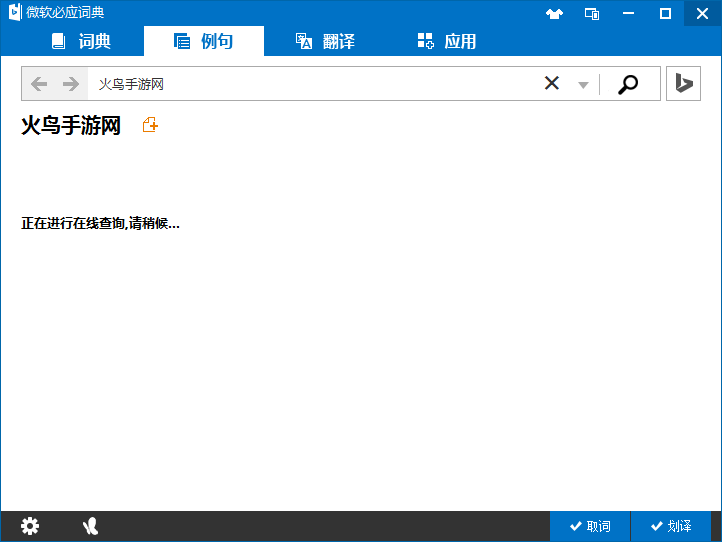Maximize the dictionary window

[x=665, y=13]
